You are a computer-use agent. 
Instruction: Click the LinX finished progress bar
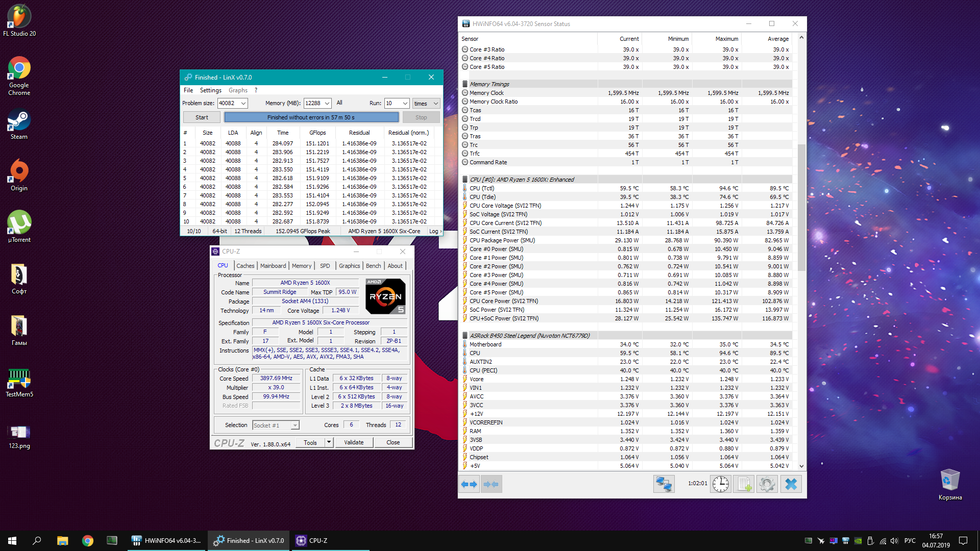pyautogui.click(x=311, y=117)
